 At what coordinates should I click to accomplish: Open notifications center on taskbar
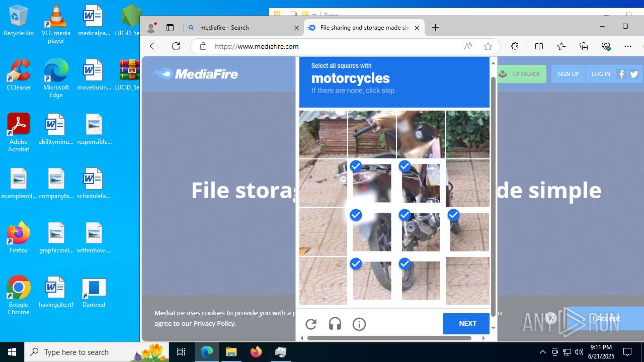click(627, 352)
